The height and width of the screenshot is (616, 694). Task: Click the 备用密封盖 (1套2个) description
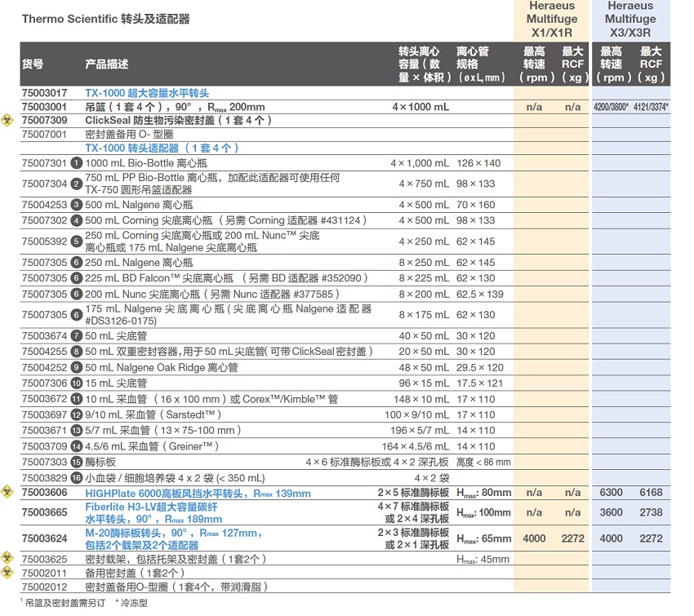(135, 573)
